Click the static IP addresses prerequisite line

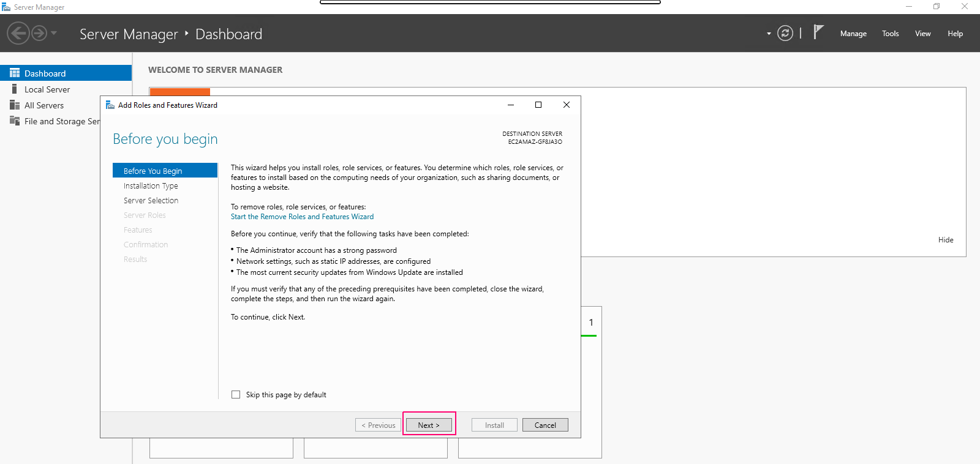(333, 261)
